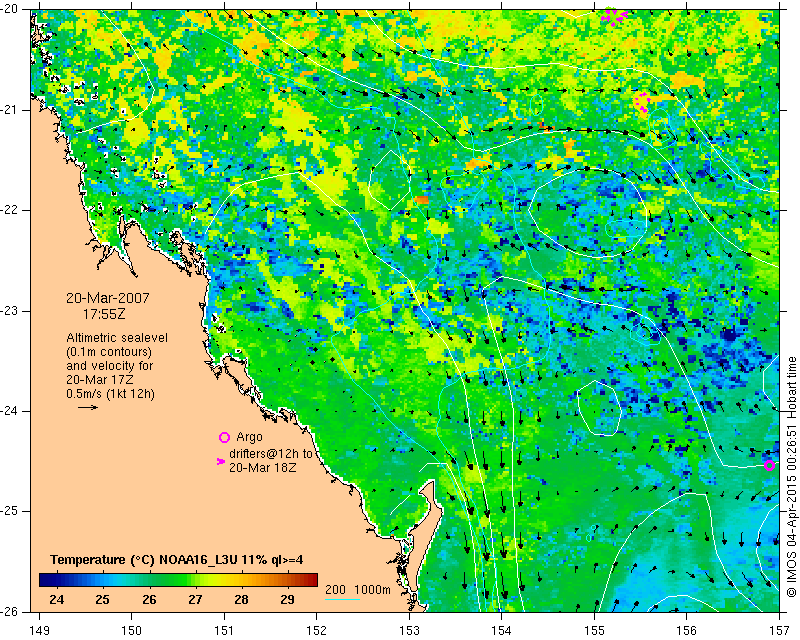Click the temperature color bar
The width and height of the screenshot is (800, 640).
179,580
